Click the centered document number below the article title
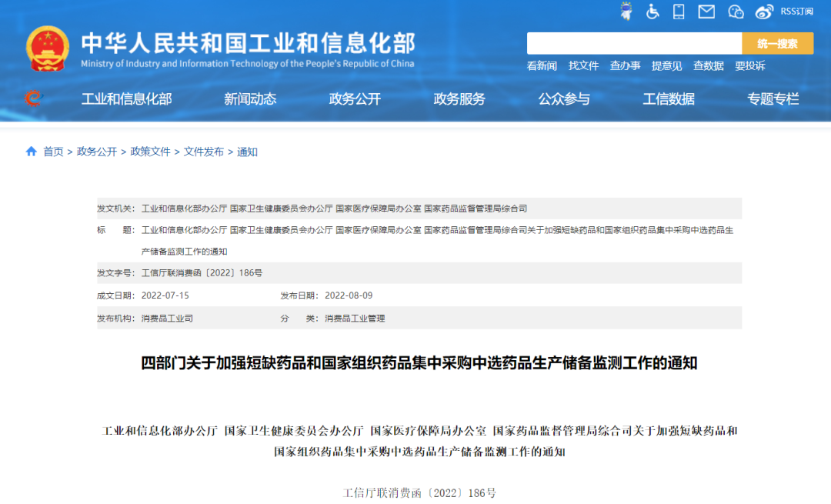The width and height of the screenshot is (831, 504). click(x=419, y=493)
